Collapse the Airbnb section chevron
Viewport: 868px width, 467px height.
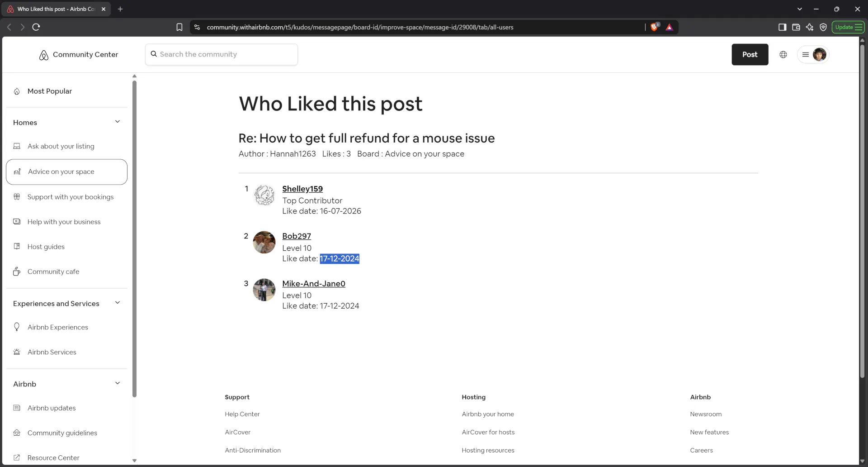[118, 383]
